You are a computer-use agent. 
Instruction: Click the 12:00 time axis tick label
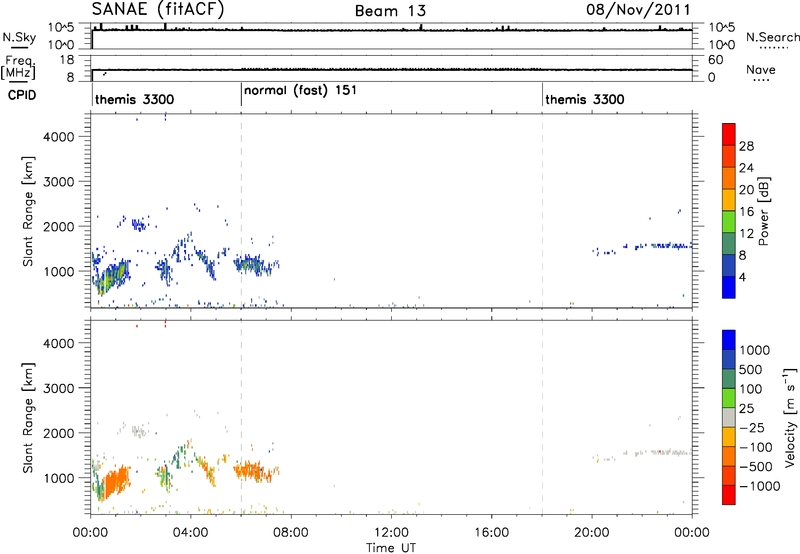pyautogui.click(x=391, y=533)
